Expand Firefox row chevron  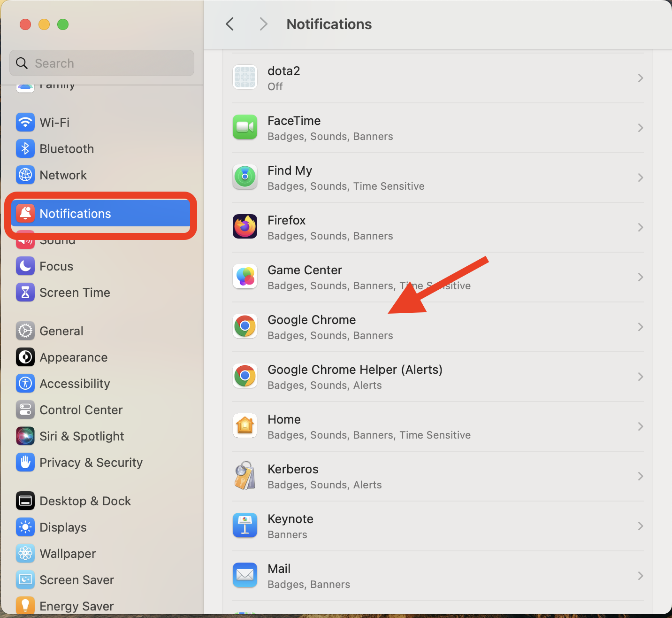[641, 227]
